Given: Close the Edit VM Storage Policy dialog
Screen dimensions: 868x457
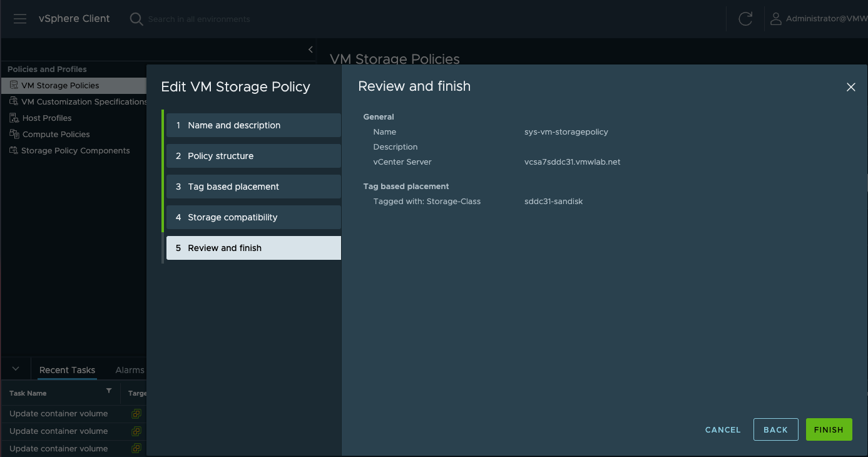Looking at the screenshot, I should click(850, 88).
